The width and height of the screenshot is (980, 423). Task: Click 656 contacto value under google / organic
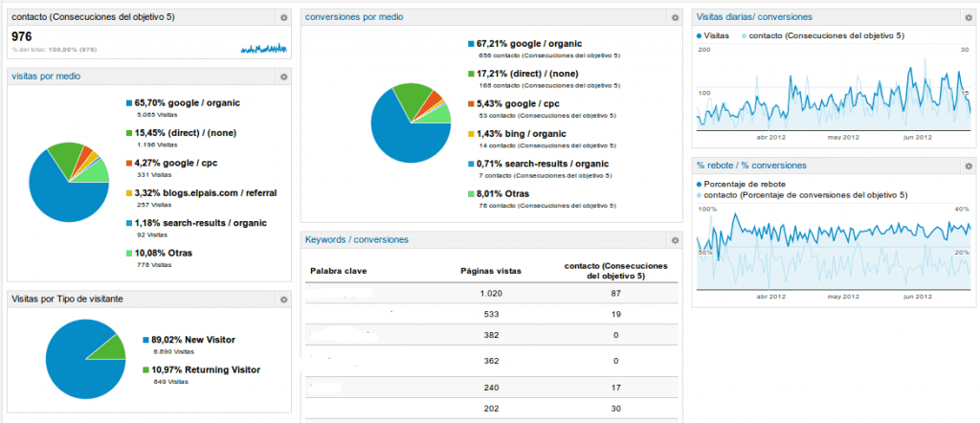click(549, 56)
